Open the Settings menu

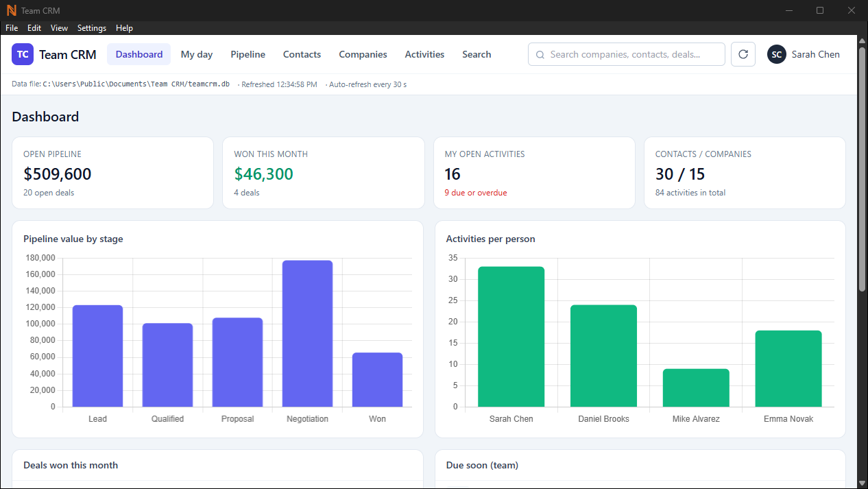click(92, 28)
